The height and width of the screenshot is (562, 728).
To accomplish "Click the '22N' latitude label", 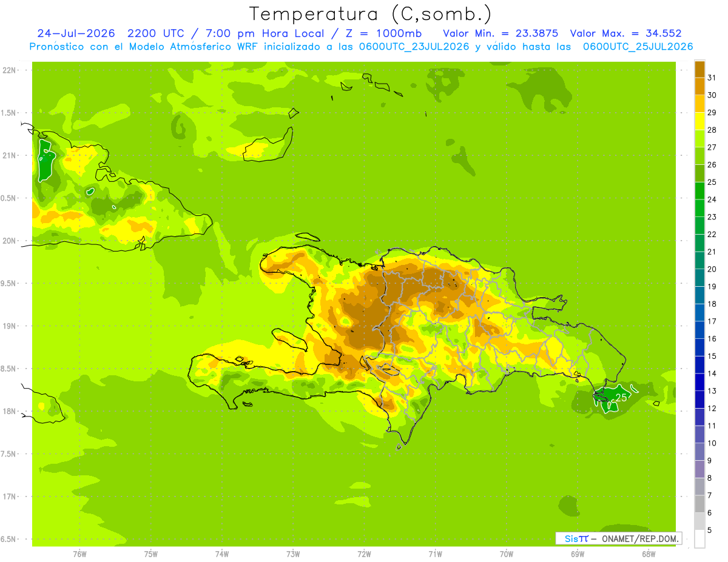I will tap(9, 70).
